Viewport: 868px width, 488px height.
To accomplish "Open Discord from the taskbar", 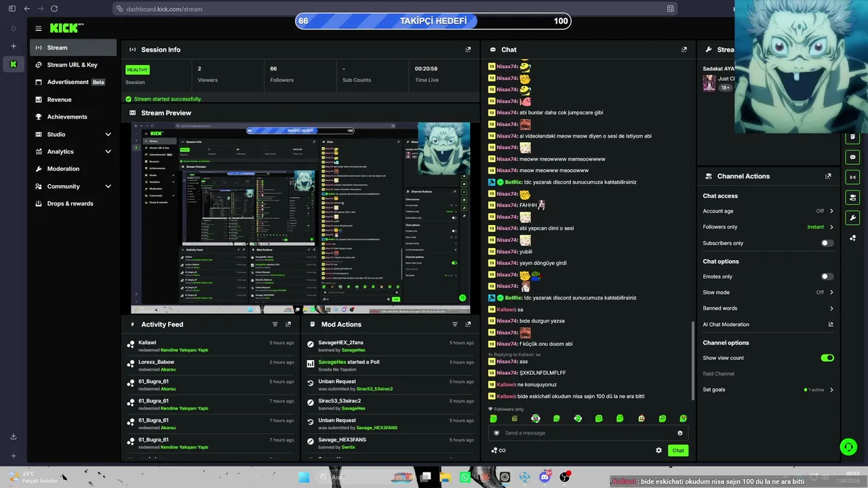I will click(545, 477).
